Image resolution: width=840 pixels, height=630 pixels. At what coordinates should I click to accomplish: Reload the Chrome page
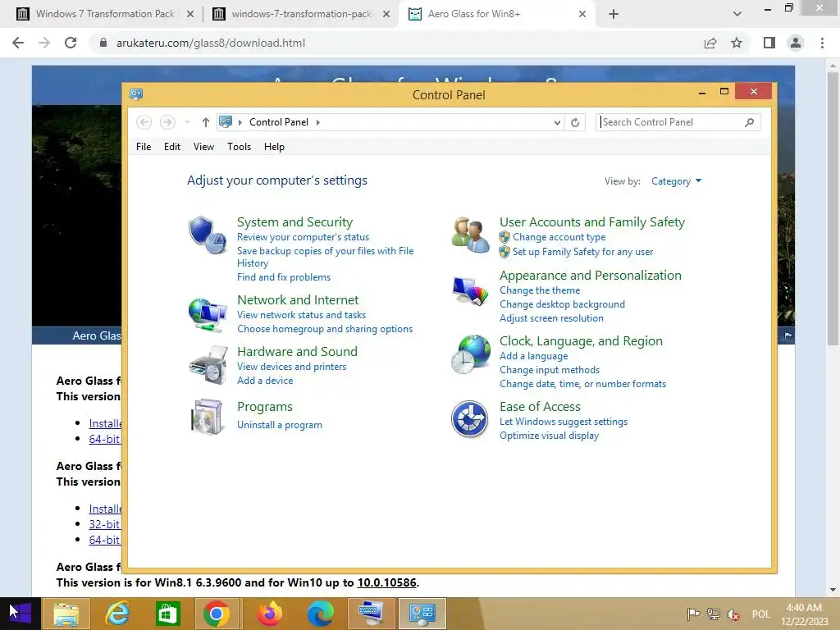(x=71, y=43)
